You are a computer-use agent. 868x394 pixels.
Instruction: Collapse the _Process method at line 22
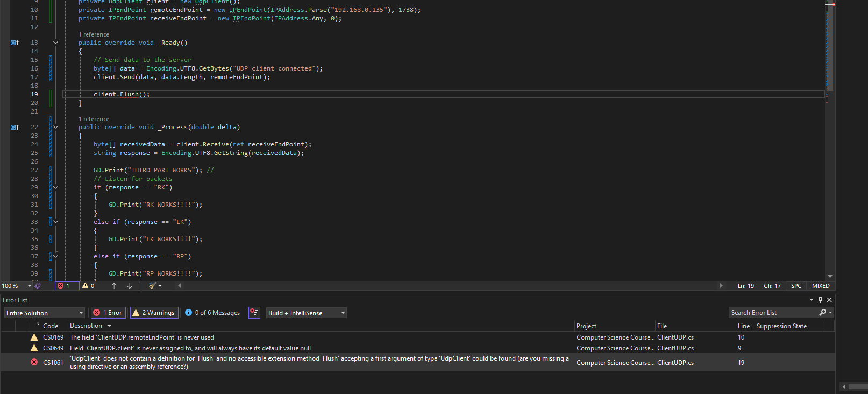(55, 127)
